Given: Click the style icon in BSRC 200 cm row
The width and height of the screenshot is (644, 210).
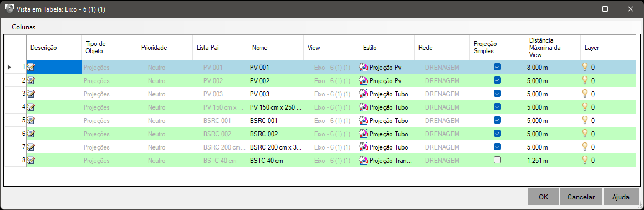Looking at the screenshot, I should coord(364,147).
